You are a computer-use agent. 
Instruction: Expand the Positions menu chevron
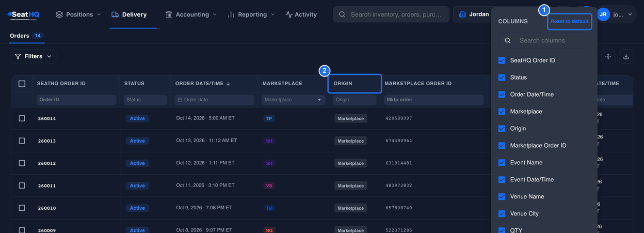click(99, 14)
